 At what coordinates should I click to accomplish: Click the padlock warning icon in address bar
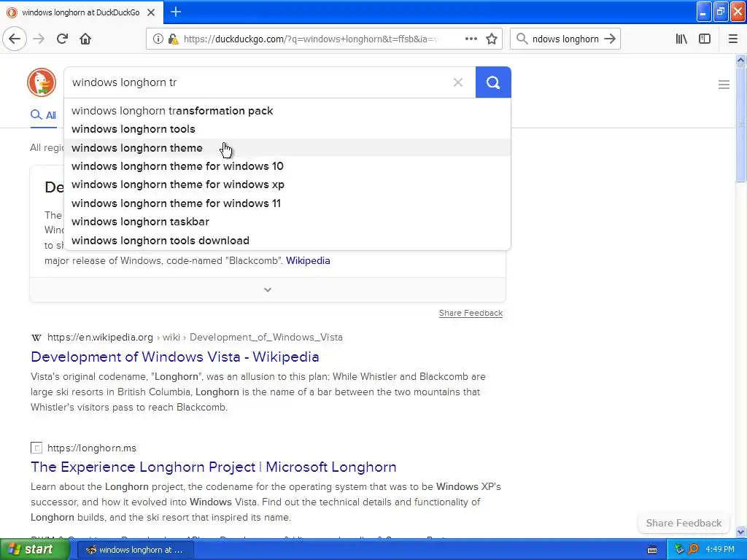pos(174,39)
